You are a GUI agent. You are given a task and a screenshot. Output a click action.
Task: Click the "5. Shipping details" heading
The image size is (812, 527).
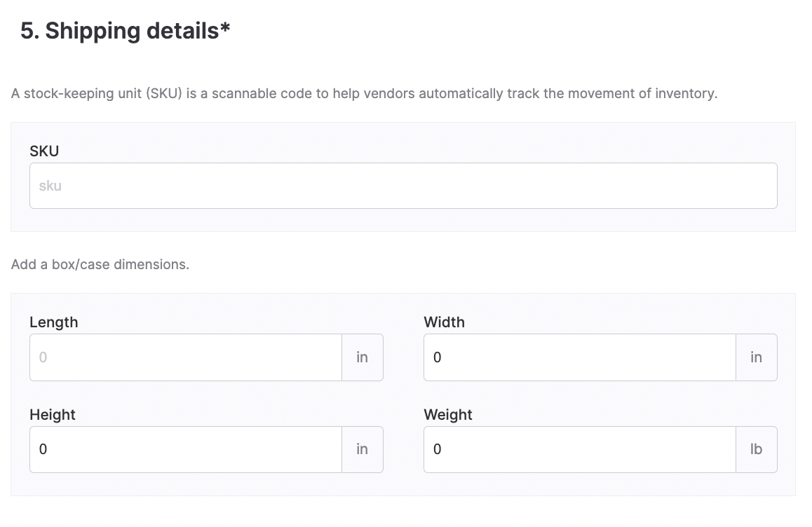point(126,31)
